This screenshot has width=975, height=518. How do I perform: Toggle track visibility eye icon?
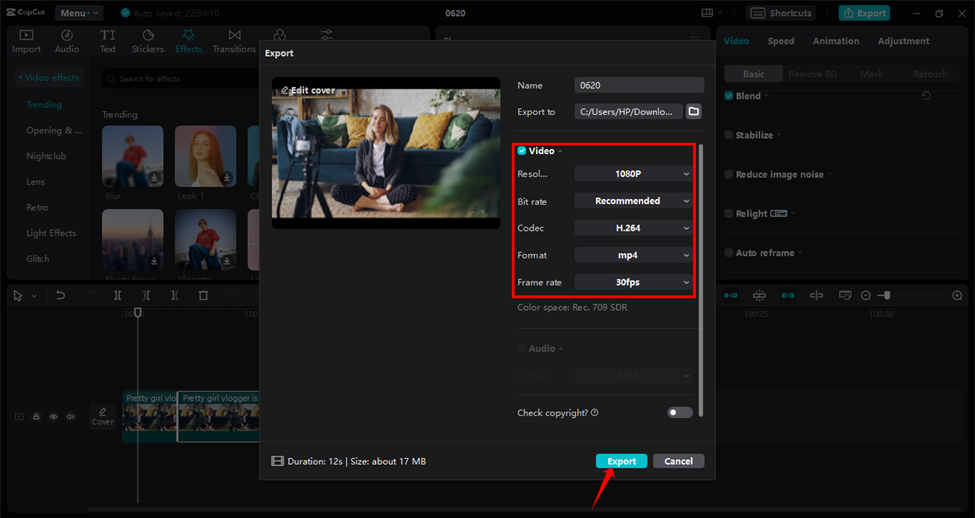coord(53,417)
